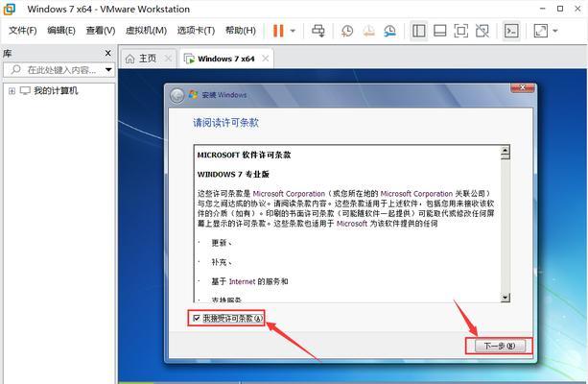Click the license scrollbar thumb
588x384 pixels.
pyautogui.click(x=506, y=156)
